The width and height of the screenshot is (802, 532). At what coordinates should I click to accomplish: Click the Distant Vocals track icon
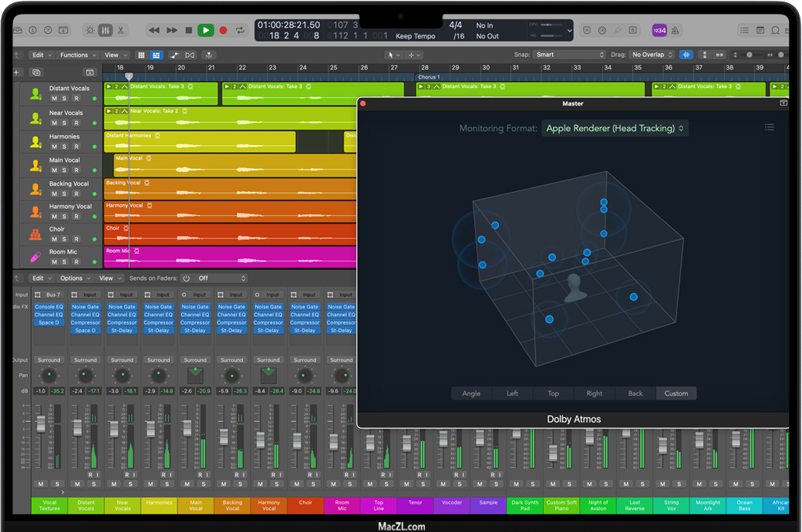pyautogui.click(x=35, y=93)
